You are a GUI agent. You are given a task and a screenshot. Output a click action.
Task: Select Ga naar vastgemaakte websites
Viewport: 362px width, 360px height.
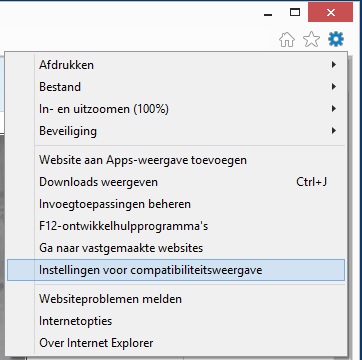pos(176,248)
